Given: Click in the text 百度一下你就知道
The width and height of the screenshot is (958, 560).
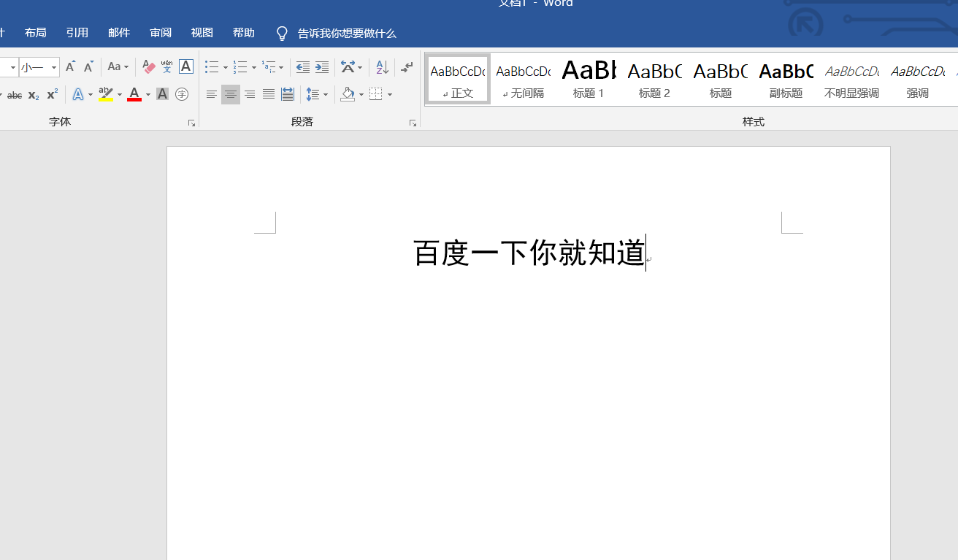Looking at the screenshot, I should [x=529, y=253].
